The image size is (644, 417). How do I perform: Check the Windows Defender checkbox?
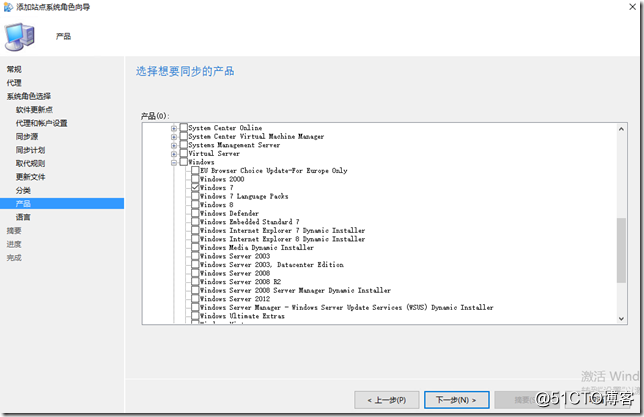coord(195,213)
